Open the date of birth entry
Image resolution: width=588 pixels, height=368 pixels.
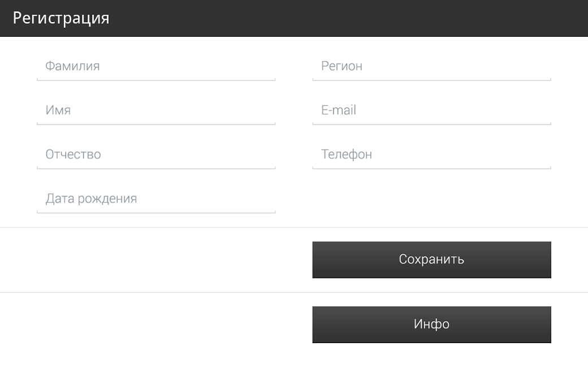coord(156,199)
